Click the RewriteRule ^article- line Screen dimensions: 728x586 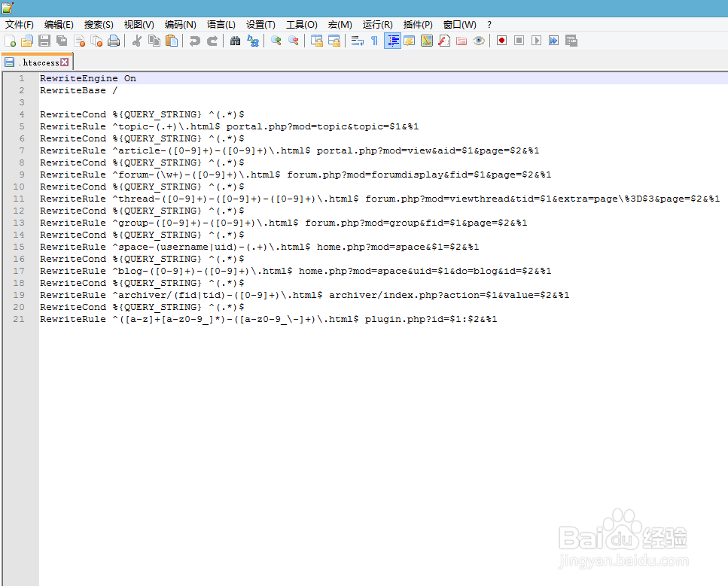pyautogui.click(x=289, y=150)
